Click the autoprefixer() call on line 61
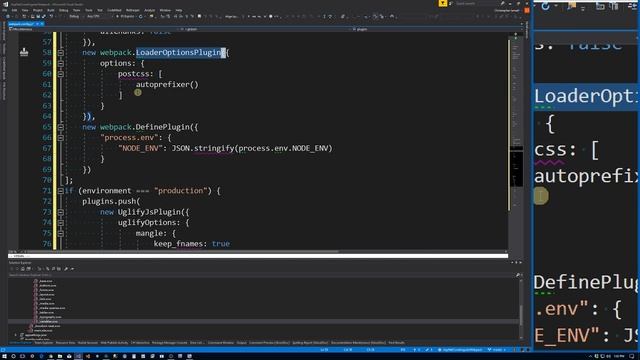The height and width of the screenshot is (360, 640). (167, 84)
